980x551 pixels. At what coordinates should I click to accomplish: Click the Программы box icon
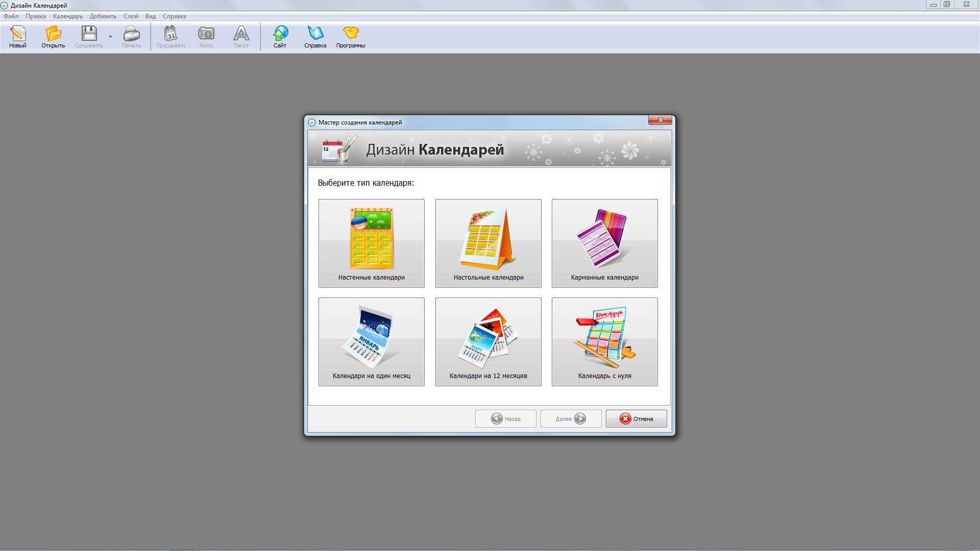click(x=351, y=37)
